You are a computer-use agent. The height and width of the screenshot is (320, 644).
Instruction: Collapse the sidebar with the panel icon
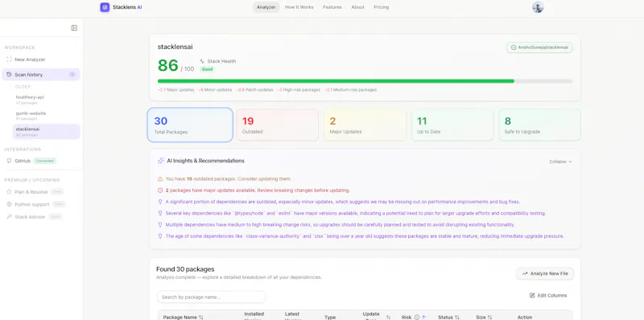coord(74,28)
